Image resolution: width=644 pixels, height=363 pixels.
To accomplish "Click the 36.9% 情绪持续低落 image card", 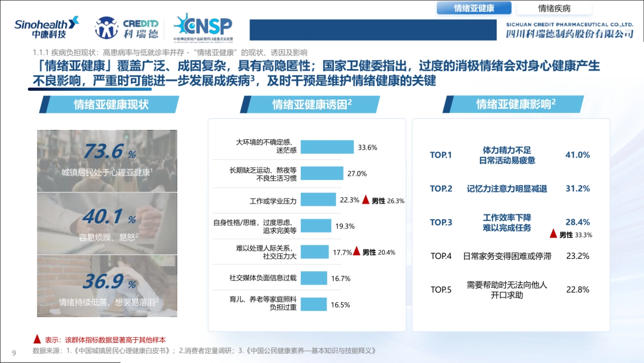I will point(107,286).
